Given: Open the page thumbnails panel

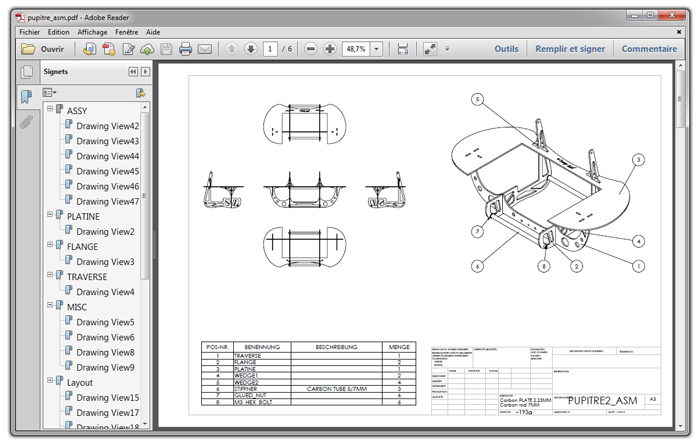Looking at the screenshot, I should pos(27,72).
